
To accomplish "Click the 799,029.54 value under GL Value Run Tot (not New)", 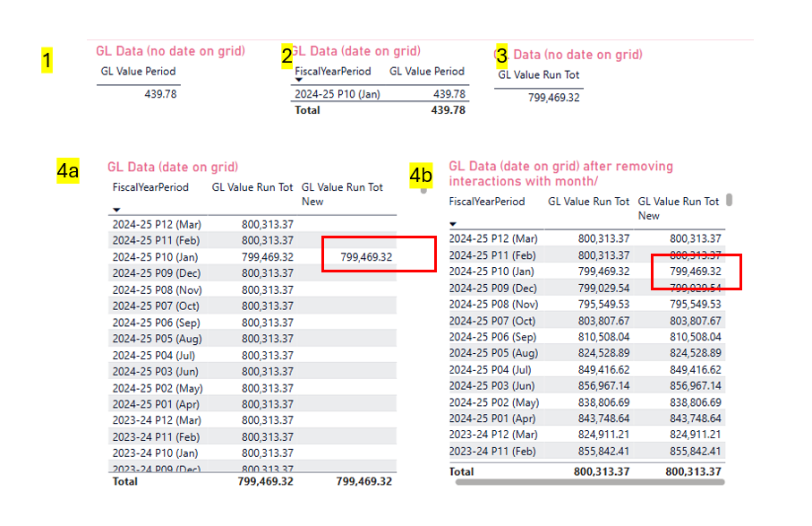I will pos(603,289).
